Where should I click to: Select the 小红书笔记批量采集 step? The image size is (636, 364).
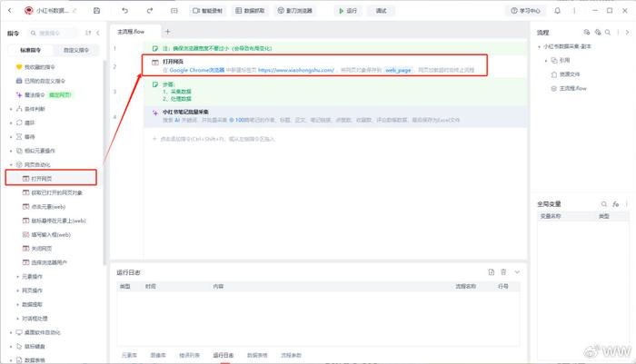click(334, 116)
